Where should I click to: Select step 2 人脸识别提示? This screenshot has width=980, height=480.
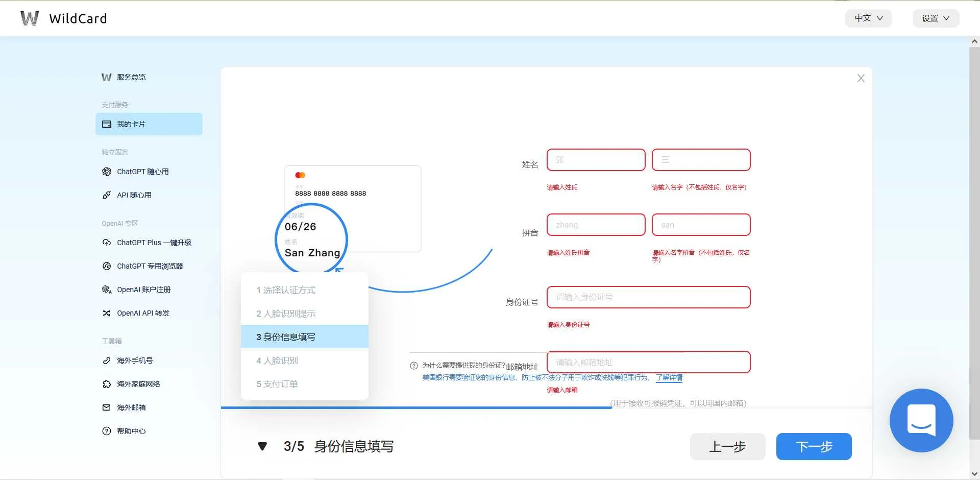(305, 314)
